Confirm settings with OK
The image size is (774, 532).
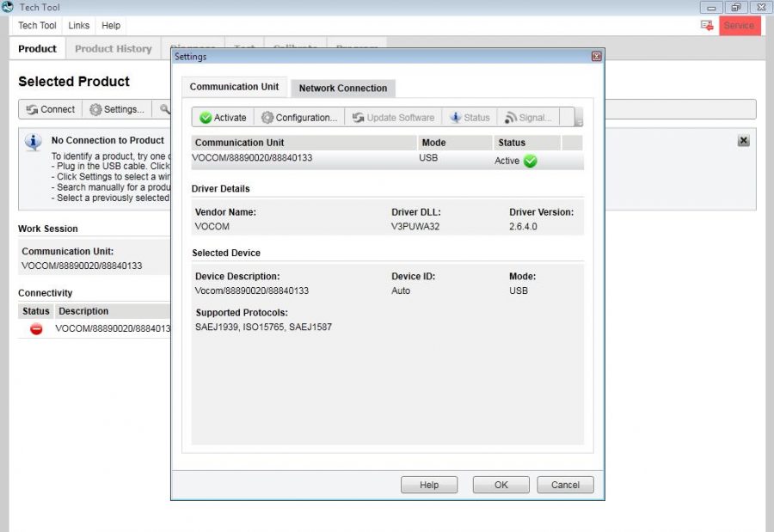[x=500, y=484]
